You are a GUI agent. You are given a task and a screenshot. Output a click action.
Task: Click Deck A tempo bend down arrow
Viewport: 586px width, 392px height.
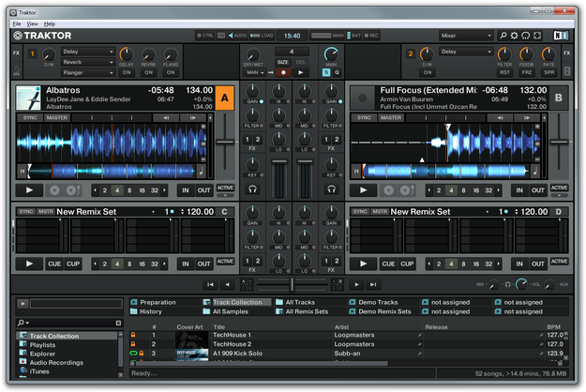(x=166, y=118)
